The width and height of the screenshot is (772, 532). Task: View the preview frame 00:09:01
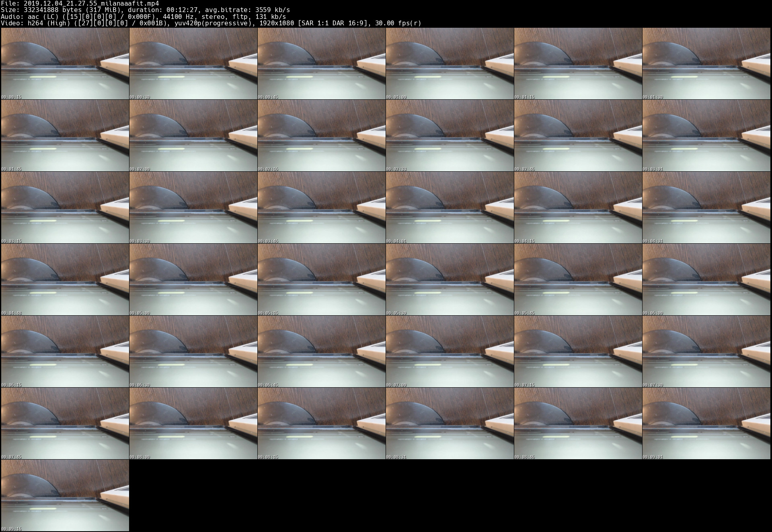tap(706, 423)
